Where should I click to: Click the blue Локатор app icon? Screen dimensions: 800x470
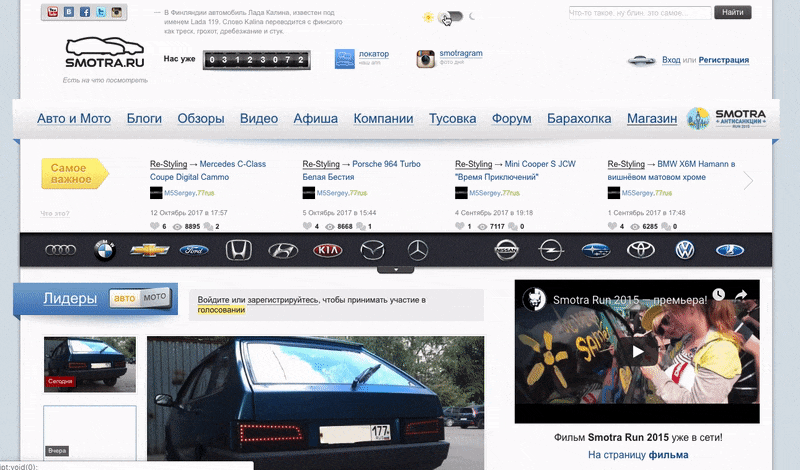click(x=344, y=59)
